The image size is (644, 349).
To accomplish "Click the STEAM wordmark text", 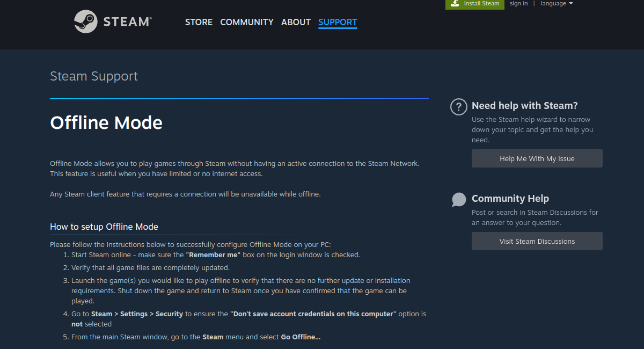I will click(127, 21).
